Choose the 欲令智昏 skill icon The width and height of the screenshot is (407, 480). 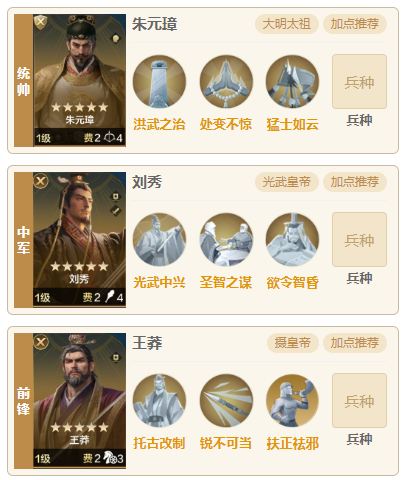coord(292,239)
